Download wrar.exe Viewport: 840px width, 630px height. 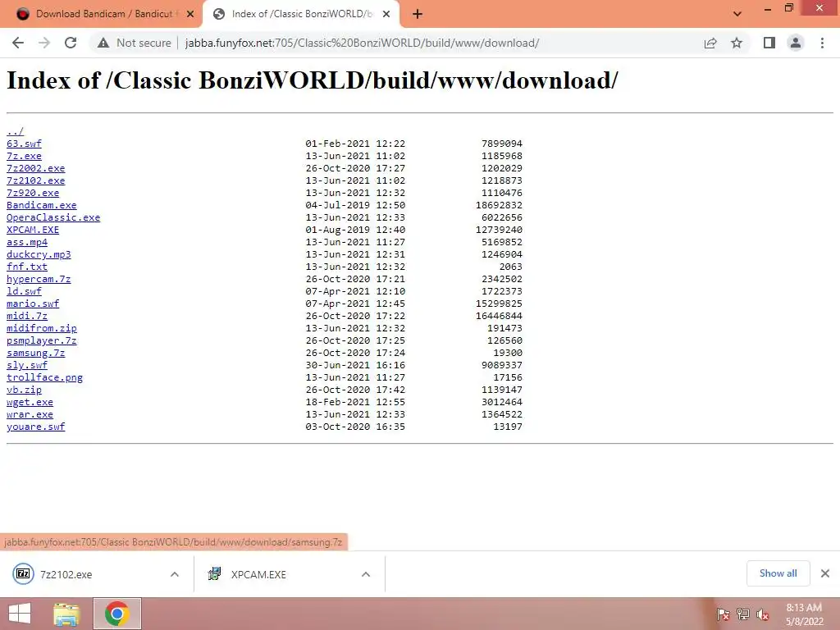click(30, 414)
